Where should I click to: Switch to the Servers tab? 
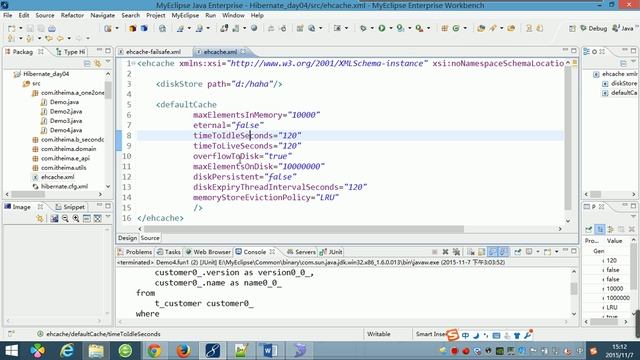pos(301,252)
